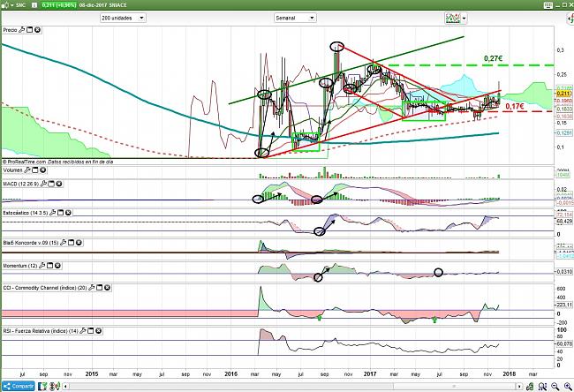Maximize the Volumen panel

click(x=35, y=170)
